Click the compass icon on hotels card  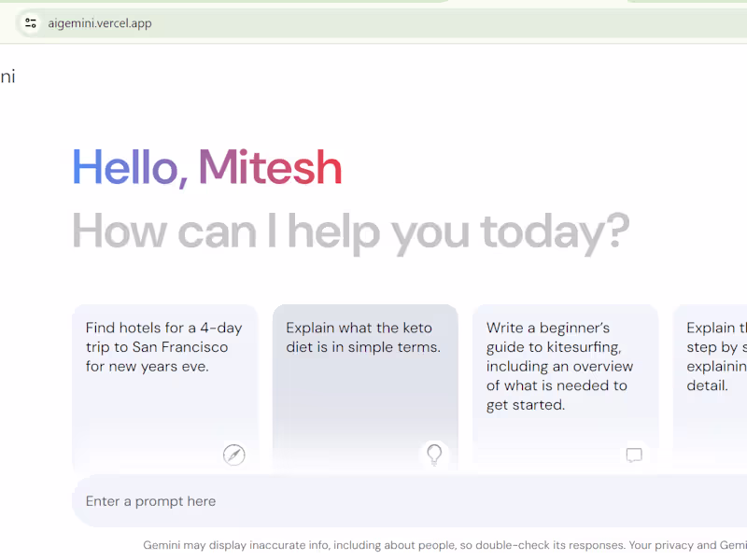click(234, 455)
